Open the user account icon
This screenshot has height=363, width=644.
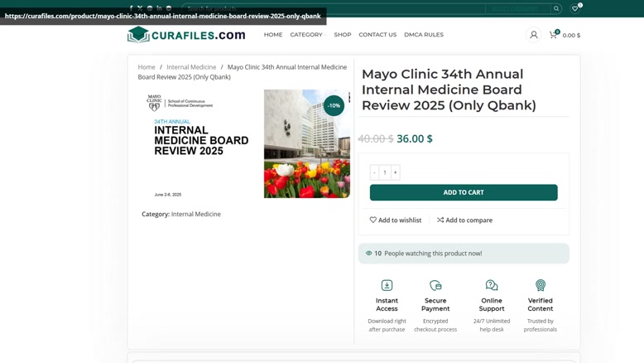pyautogui.click(x=534, y=35)
